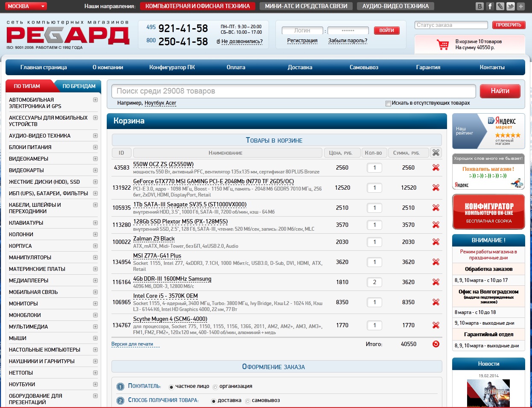The width and height of the screenshot is (532, 408).
Task: Switch to 'По типам' tab
Action: tap(27, 86)
